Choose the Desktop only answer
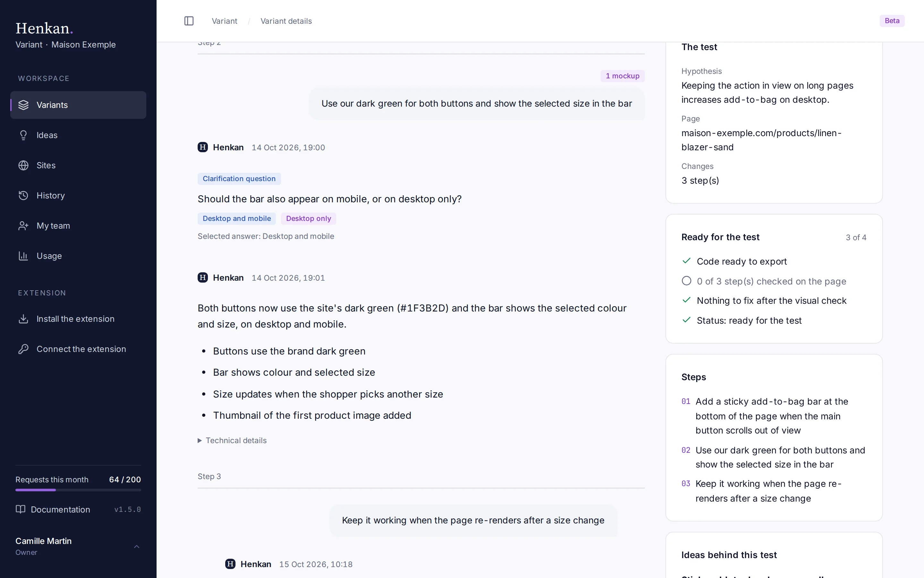The image size is (924, 578). (x=309, y=218)
